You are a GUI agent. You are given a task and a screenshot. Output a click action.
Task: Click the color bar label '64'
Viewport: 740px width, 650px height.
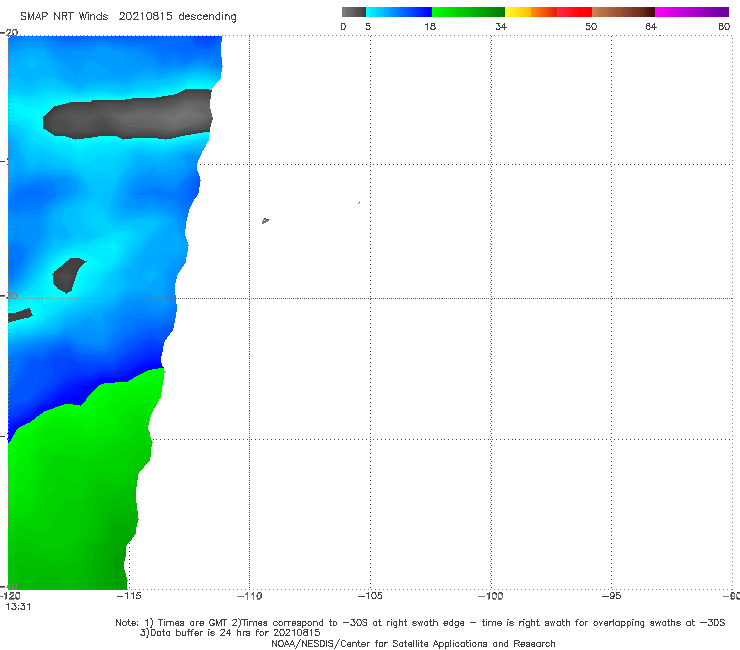click(x=651, y=26)
